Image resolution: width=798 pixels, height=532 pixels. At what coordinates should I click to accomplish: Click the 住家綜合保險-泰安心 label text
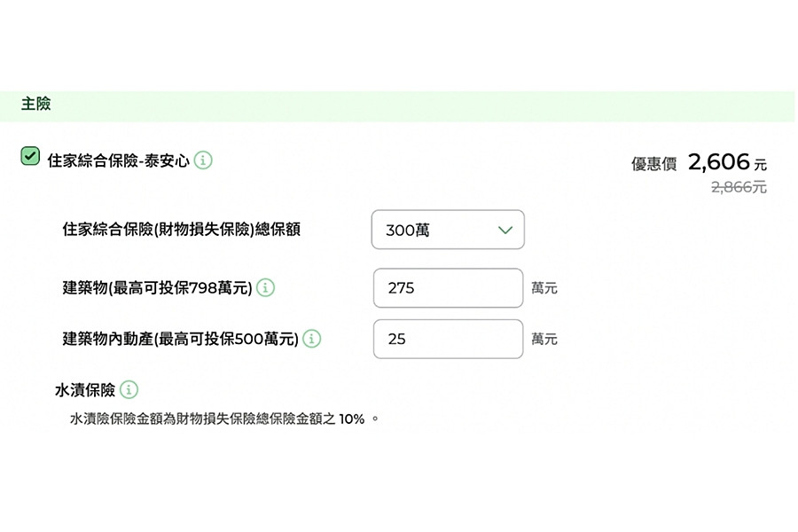(118, 160)
